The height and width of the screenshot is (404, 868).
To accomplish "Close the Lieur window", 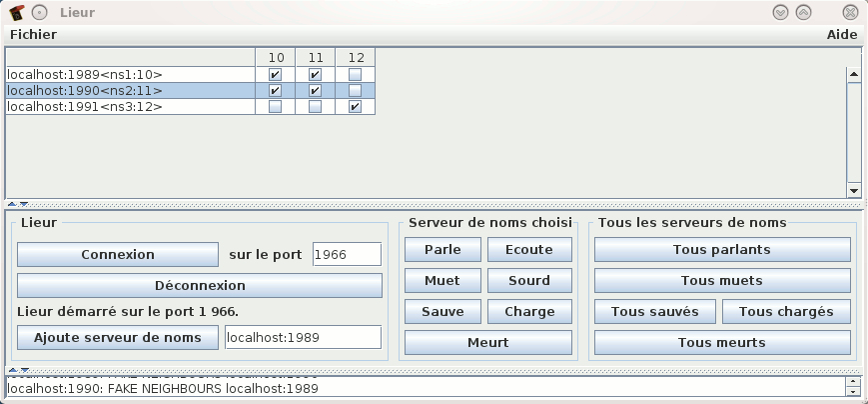I will (850, 12).
